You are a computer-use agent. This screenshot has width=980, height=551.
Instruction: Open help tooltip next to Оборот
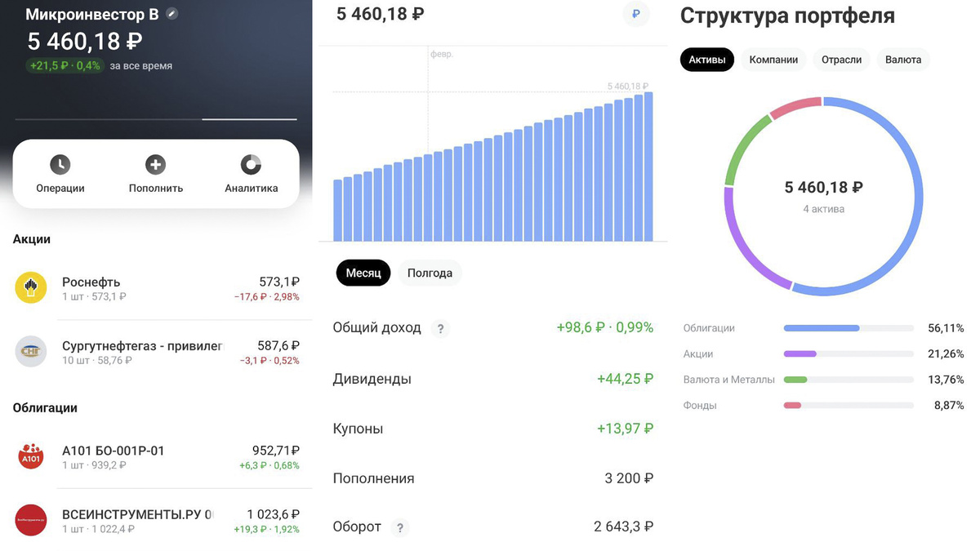point(399,527)
